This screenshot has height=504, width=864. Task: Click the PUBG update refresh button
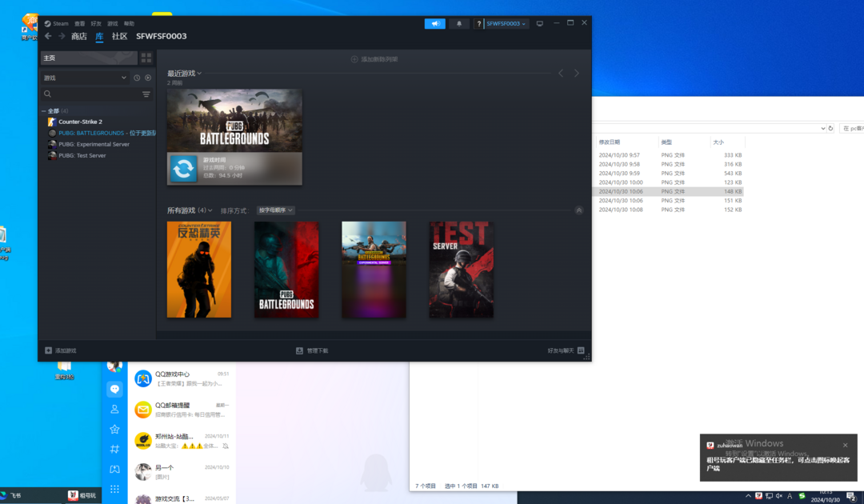pos(183,168)
